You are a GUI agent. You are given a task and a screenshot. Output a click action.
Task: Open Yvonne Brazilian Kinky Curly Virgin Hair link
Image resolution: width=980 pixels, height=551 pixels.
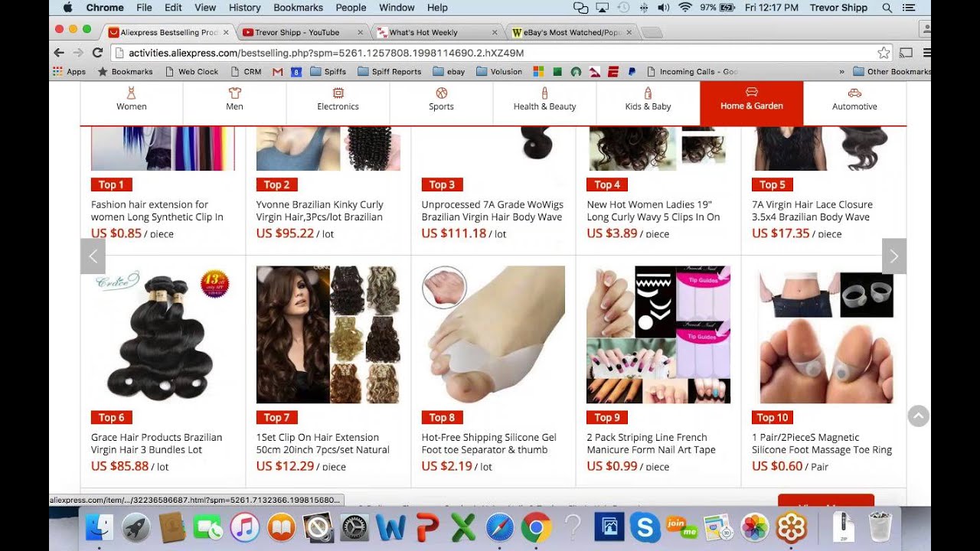coord(320,210)
